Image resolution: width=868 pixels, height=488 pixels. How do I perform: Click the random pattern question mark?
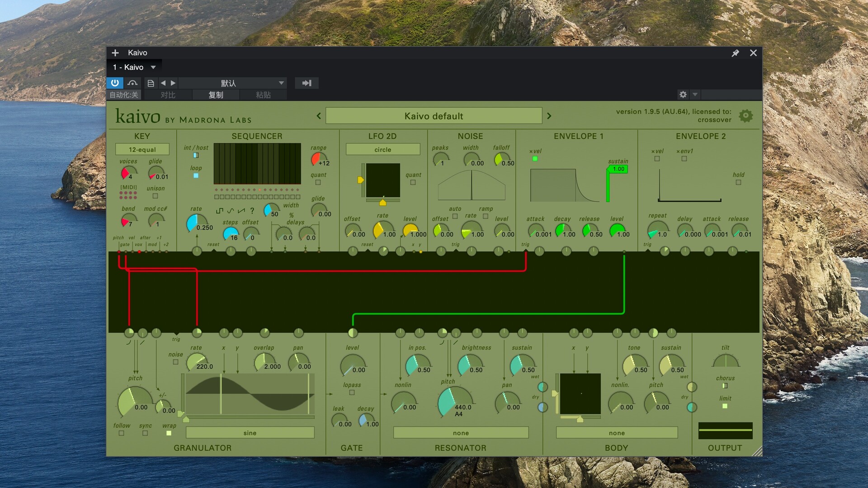pos(252,211)
